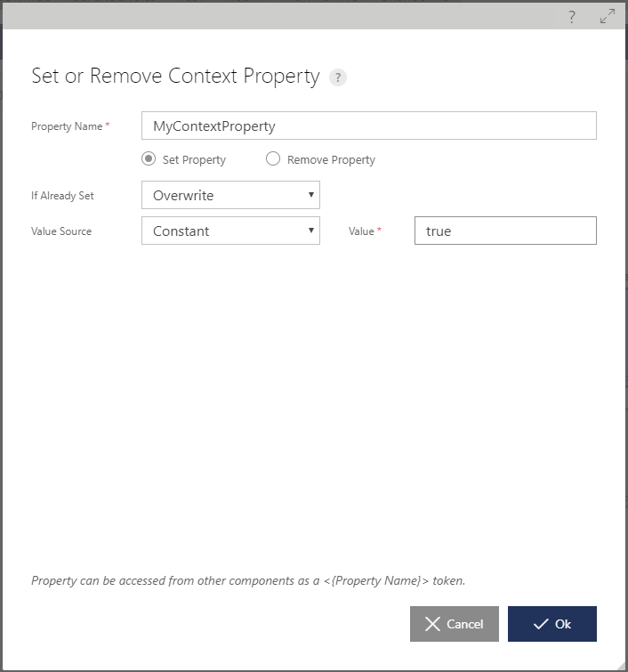This screenshot has height=672, width=628.
Task: Focus the Property Name input field
Action: pyautogui.click(x=369, y=125)
